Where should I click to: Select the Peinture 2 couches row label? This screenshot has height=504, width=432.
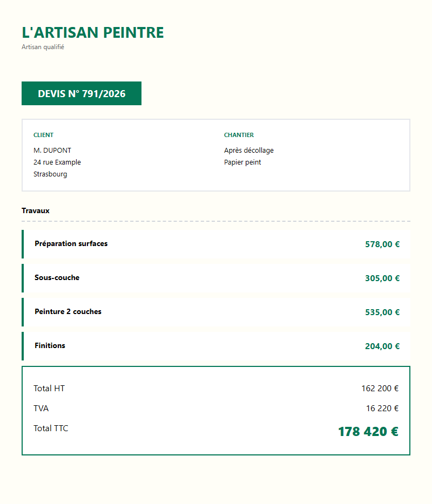click(x=68, y=312)
